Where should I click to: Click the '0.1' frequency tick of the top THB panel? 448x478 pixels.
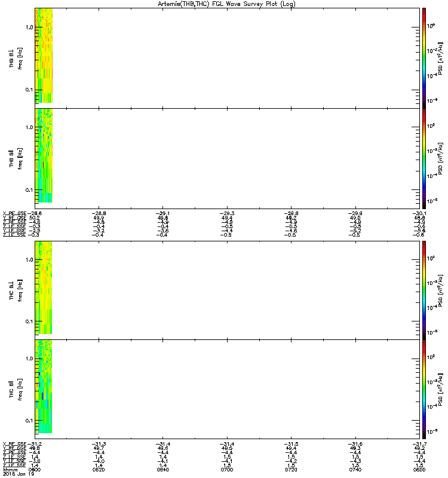(29, 90)
